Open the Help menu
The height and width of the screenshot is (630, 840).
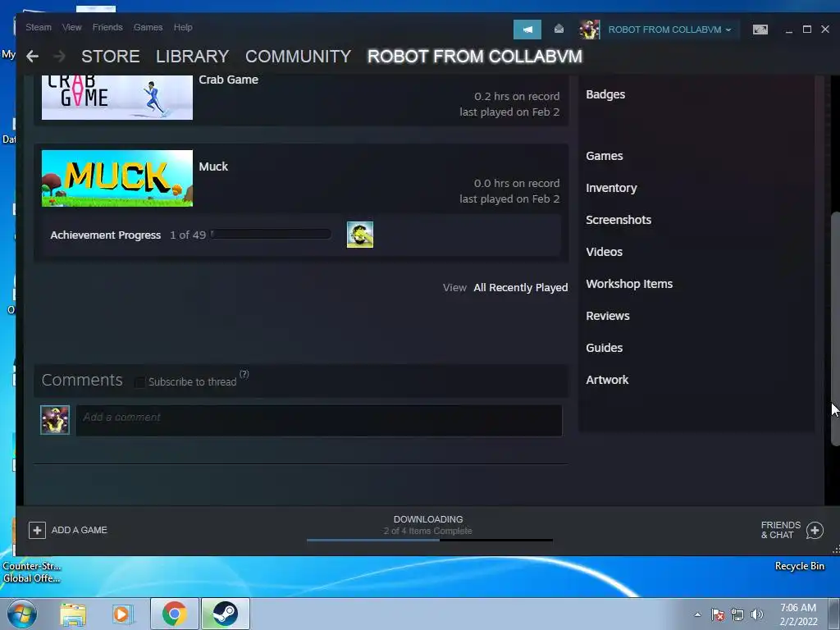(x=183, y=27)
